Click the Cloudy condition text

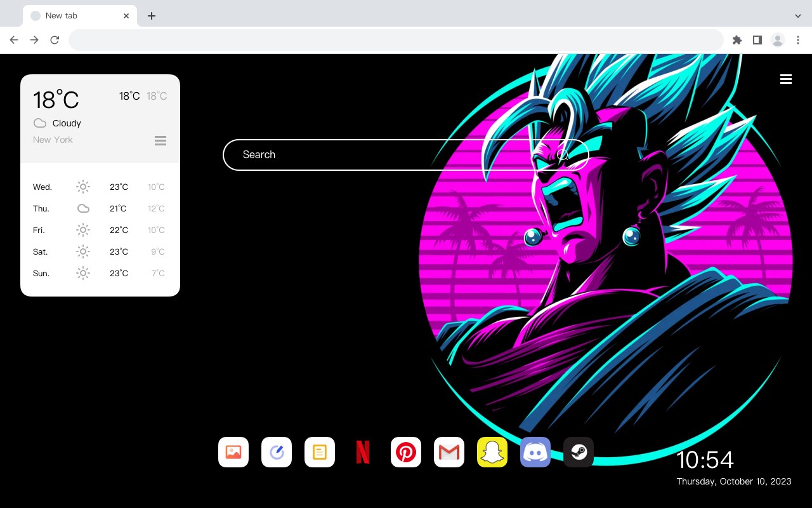pos(67,123)
